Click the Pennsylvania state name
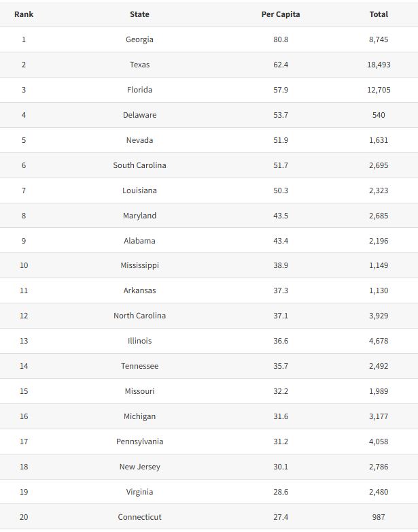418x532 pixels. point(139,442)
